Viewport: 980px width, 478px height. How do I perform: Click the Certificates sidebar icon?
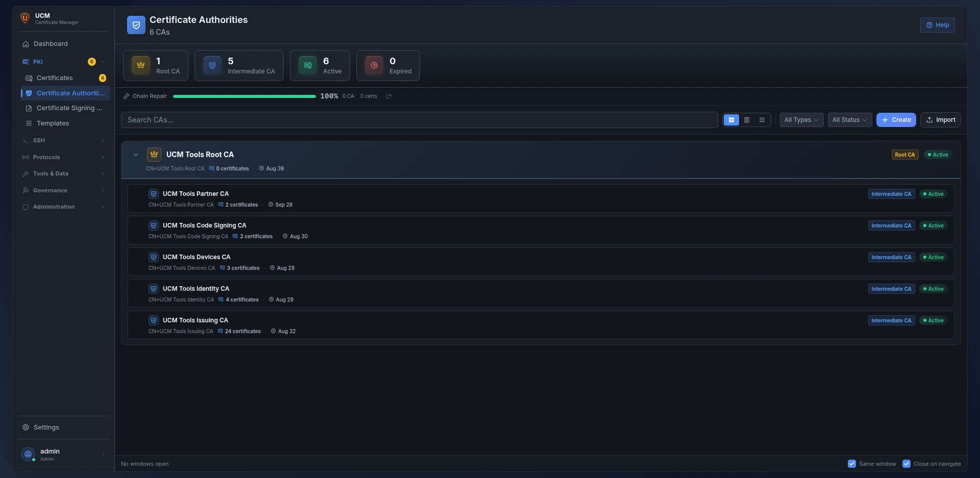coord(29,78)
